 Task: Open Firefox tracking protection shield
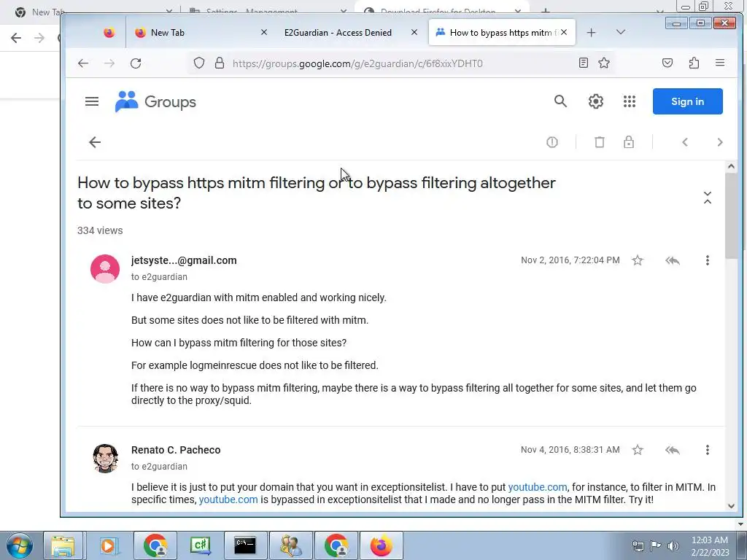click(x=199, y=63)
